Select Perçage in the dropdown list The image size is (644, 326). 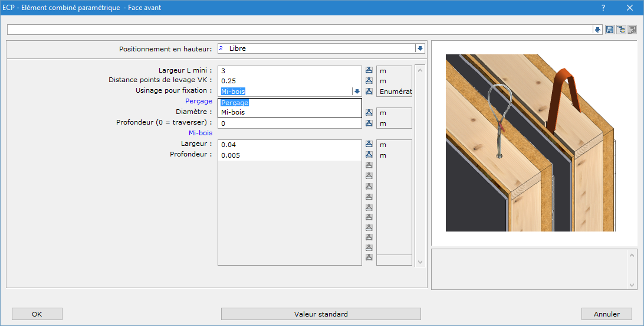coord(235,103)
